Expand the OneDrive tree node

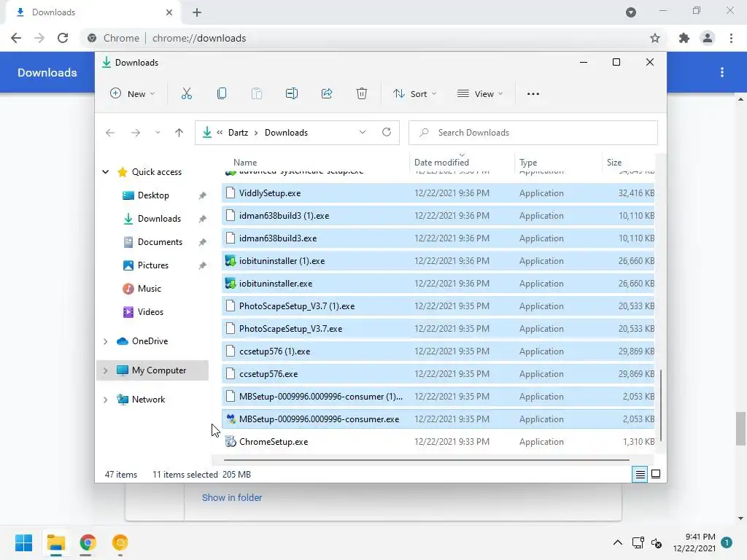tap(105, 341)
